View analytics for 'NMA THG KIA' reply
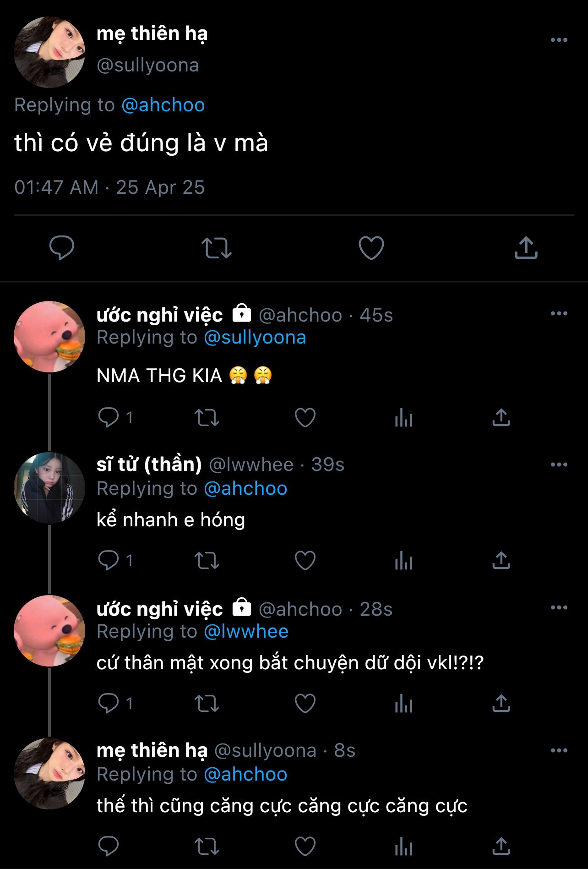588x869 pixels. [x=403, y=418]
